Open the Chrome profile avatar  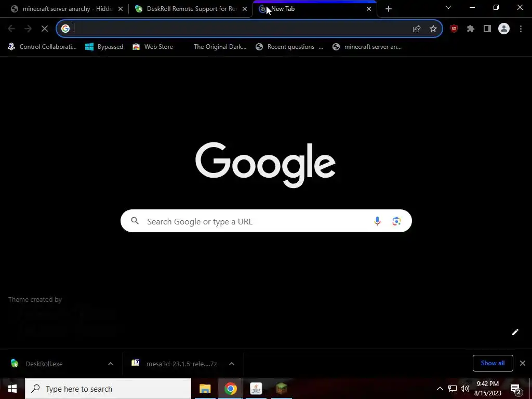(x=504, y=29)
